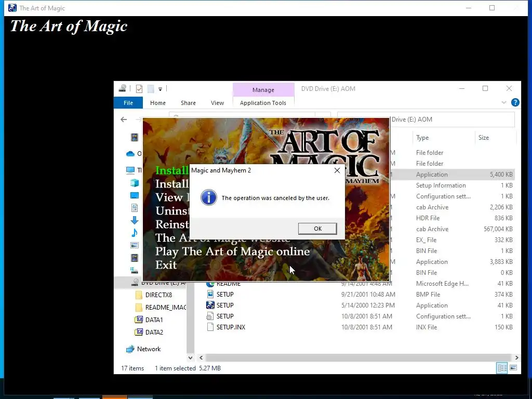Click the OneDrive cloud icon in sidebar
Viewport: 532px width, 399px height.
[x=130, y=154]
